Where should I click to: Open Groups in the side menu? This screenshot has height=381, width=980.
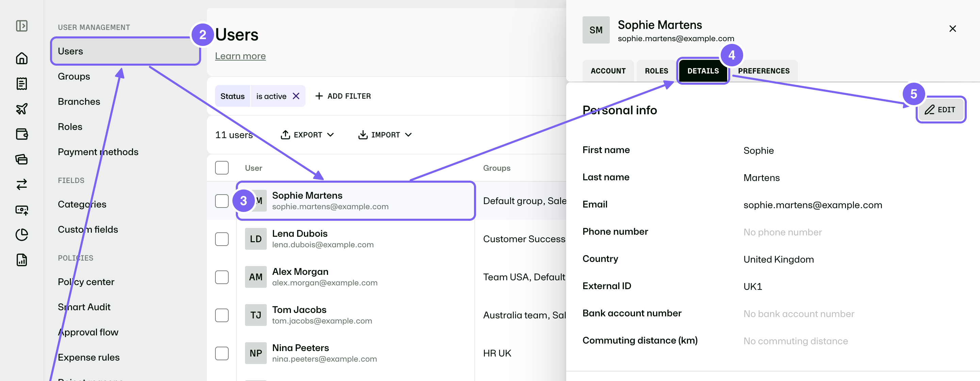pos(74,77)
